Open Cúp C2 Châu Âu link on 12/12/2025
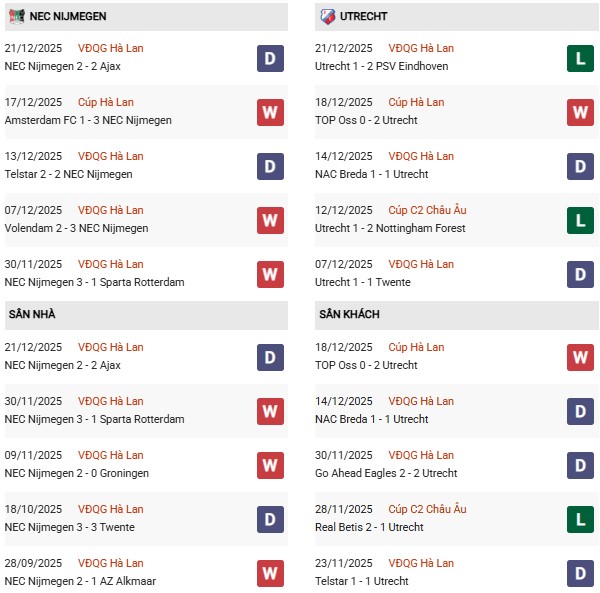The height and width of the screenshot is (593, 600). 427,210
